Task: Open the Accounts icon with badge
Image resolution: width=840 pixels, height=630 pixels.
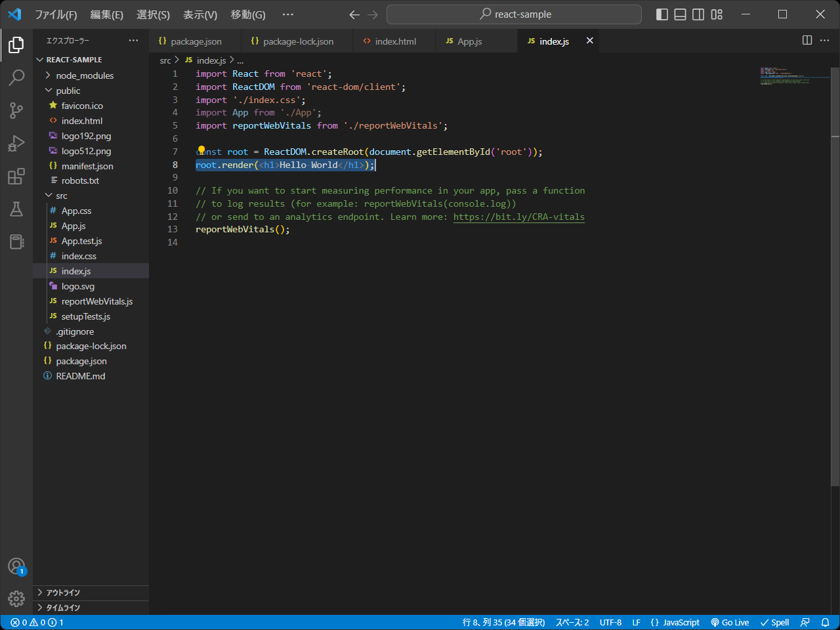Action: pyautogui.click(x=16, y=566)
